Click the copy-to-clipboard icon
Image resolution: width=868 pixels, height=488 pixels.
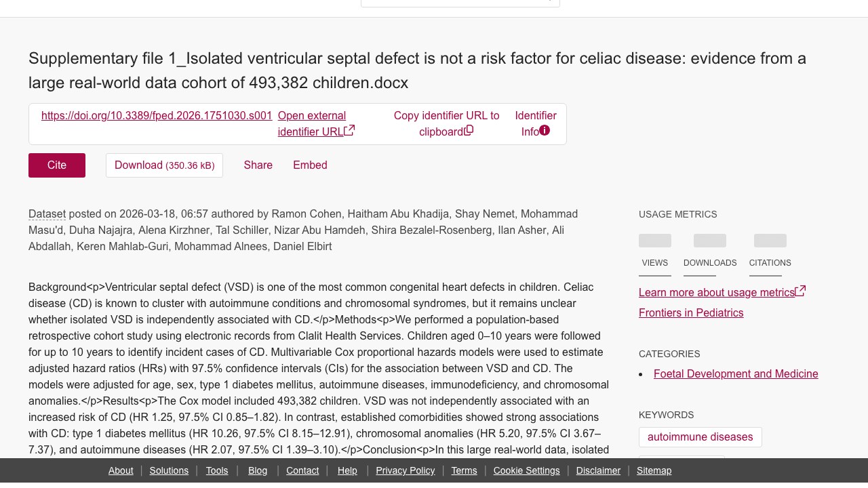(x=469, y=130)
